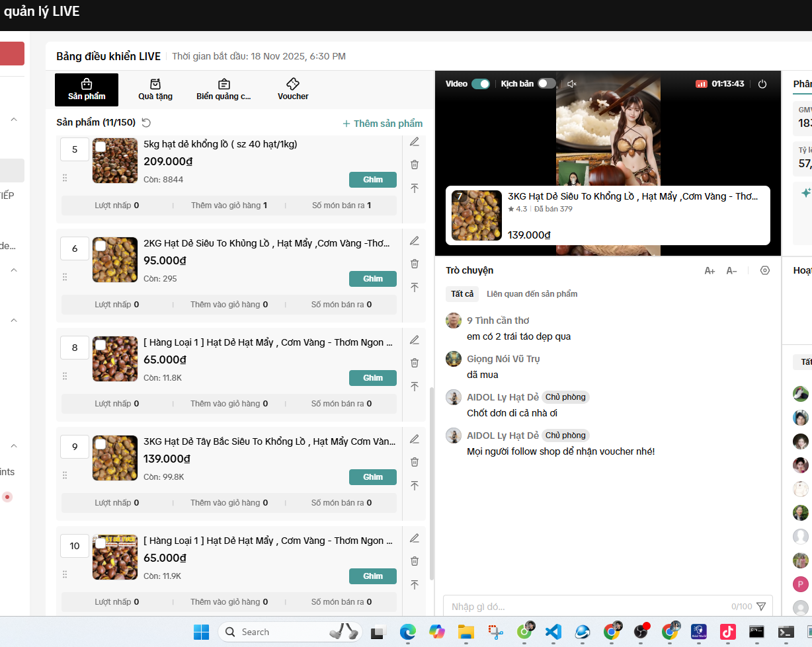Viewport: 812px width, 647px height.
Task: Pin product 9 with its Ghim button
Action: tap(373, 477)
